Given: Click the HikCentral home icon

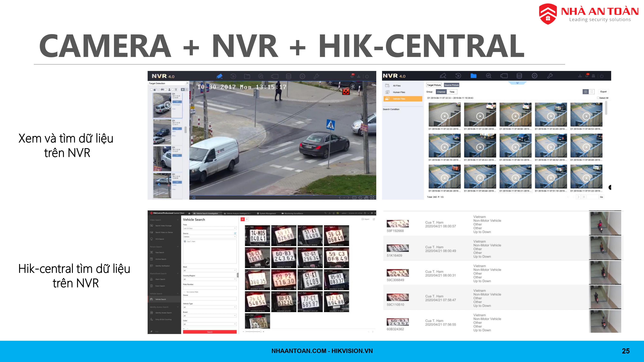Looking at the screenshot, I should coord(189,213).
